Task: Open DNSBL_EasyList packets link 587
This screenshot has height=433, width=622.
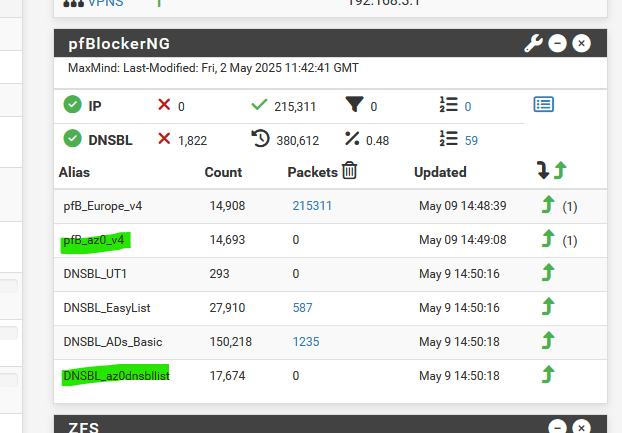Action: (x=303, y=308)
